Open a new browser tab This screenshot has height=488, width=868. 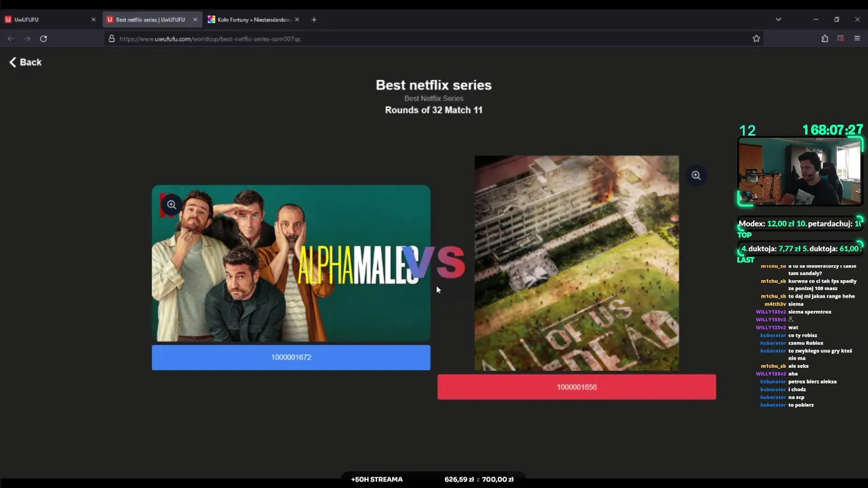click(314, 20)
